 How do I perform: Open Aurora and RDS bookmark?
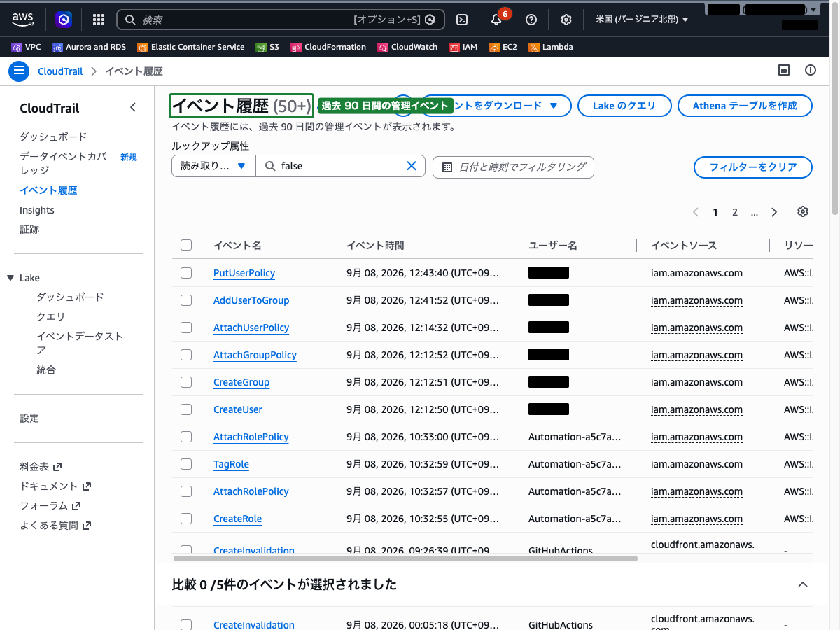point(89,47)
